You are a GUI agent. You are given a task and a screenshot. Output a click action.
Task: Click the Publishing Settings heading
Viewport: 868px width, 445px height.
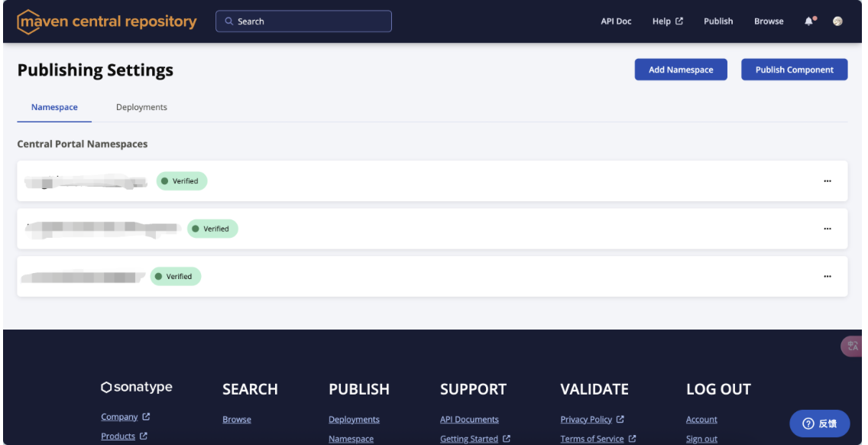pyautogui.click(x=96, y=70)
